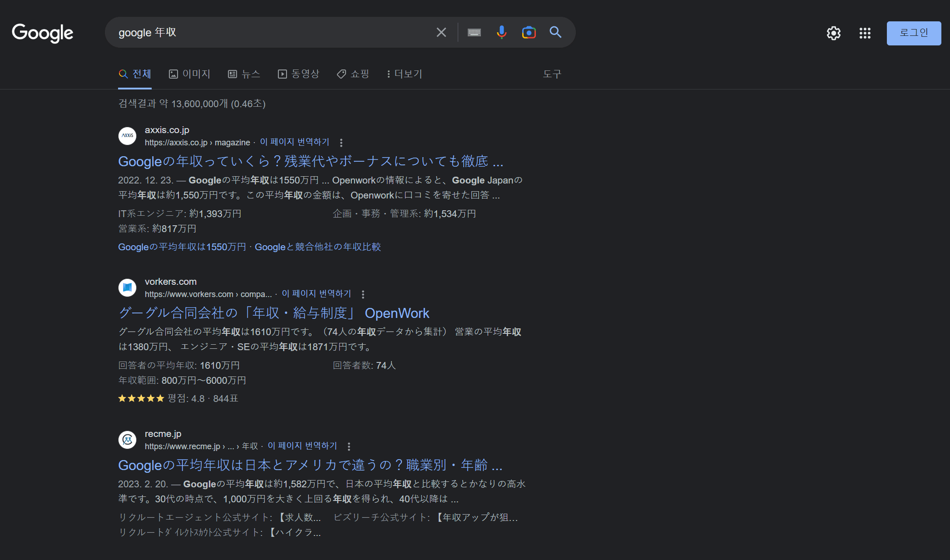Open Google Lens image search
The image size is (950, 560).
tap(529, 32)
